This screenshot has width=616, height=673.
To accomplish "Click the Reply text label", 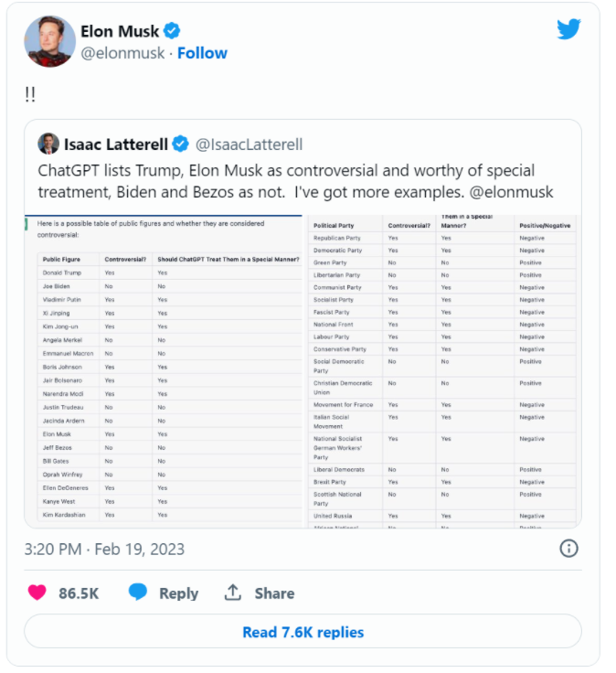I will tap(178, 593).
